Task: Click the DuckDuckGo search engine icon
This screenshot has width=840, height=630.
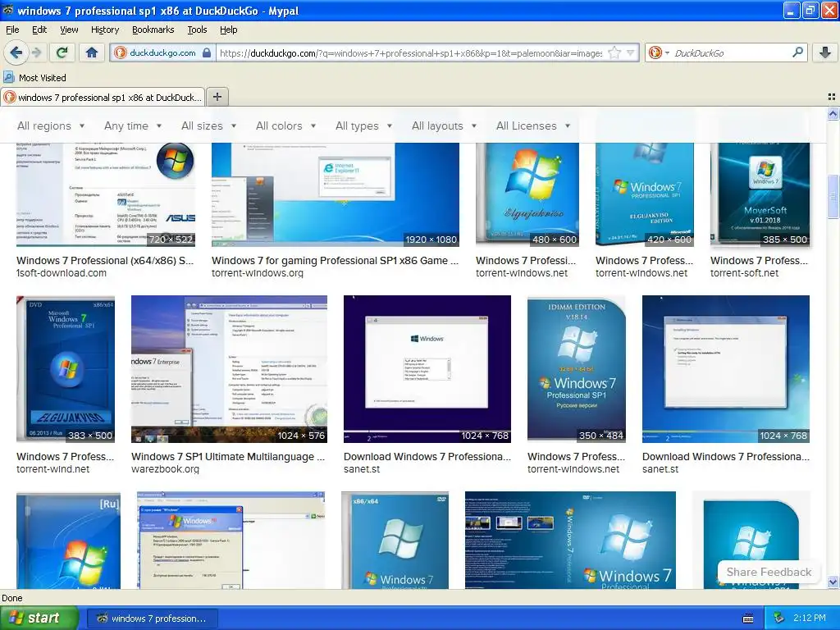Action: tap(654, 53)
